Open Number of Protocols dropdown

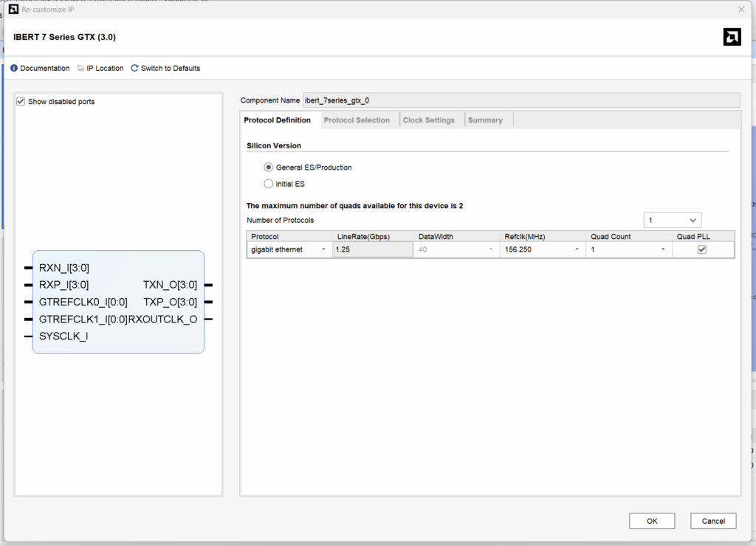tap(672, 221)
